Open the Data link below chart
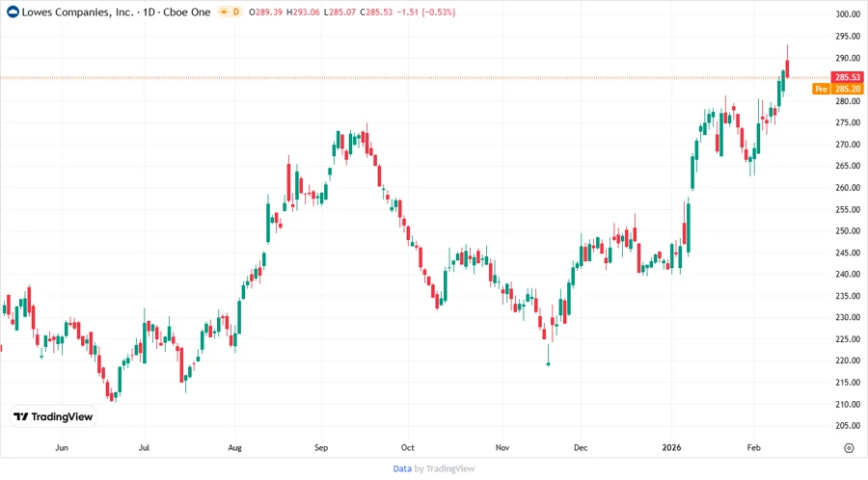868x480 pixels. pyautogui.click(x=402, y=468)
